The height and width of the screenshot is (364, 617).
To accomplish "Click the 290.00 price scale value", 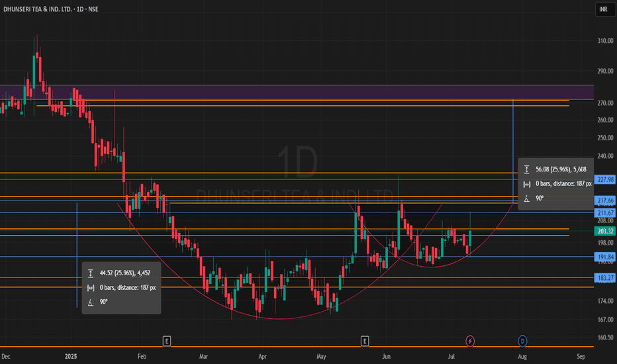I will (x=605, y=71).
